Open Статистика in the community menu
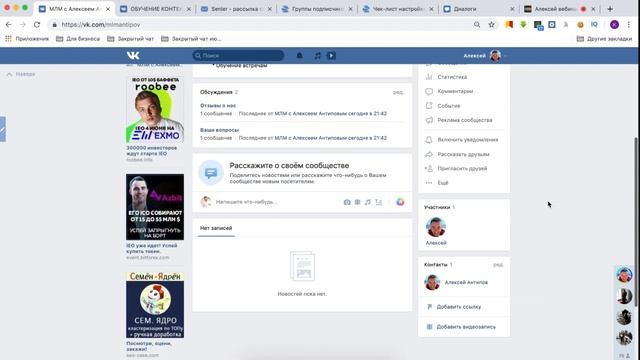Image resolution: width=640 pixels, height=360 pixels. pyautogui.click(x=452, y=77)
